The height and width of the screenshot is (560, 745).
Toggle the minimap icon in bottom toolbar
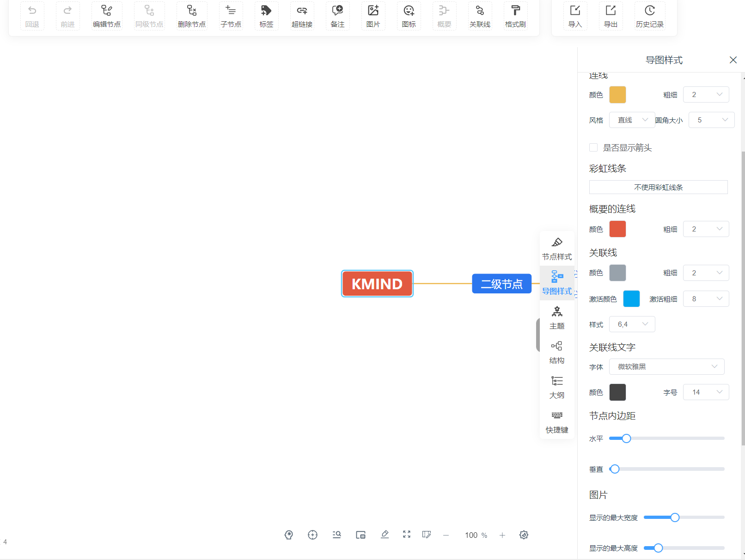361,535
